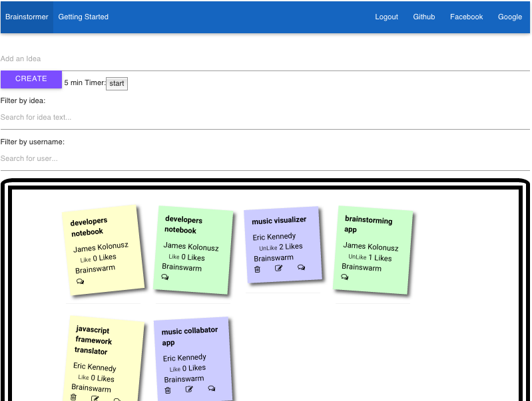Image resolution: width=532 pixels, height=401 pixels.
Task: Open Brainswarm on the brainstorming app card
Action: click(x=362, y=267)
